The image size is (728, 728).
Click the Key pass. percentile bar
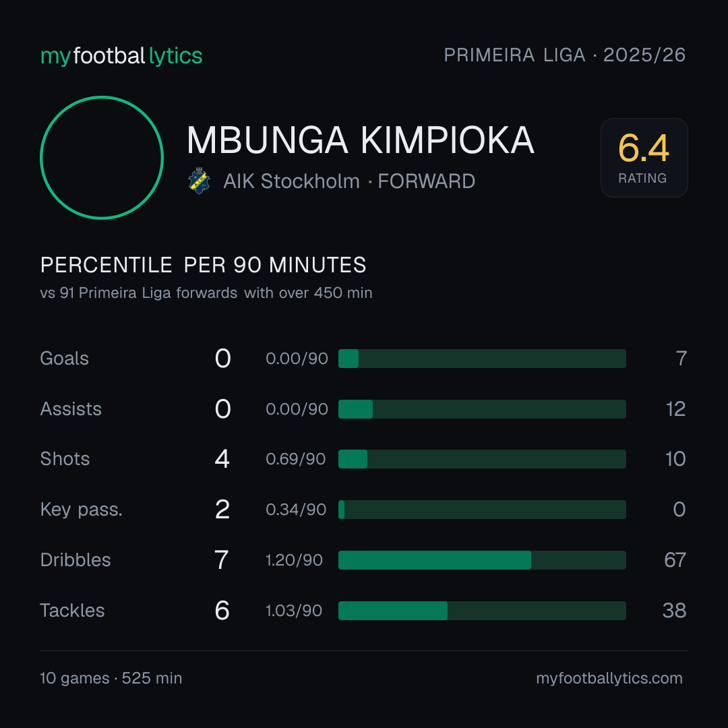482,510
